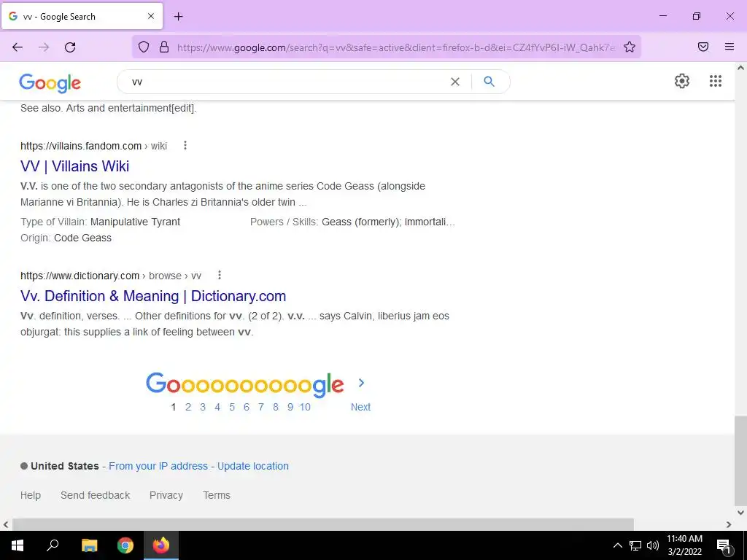Go back using the browser back arrow

18,47
